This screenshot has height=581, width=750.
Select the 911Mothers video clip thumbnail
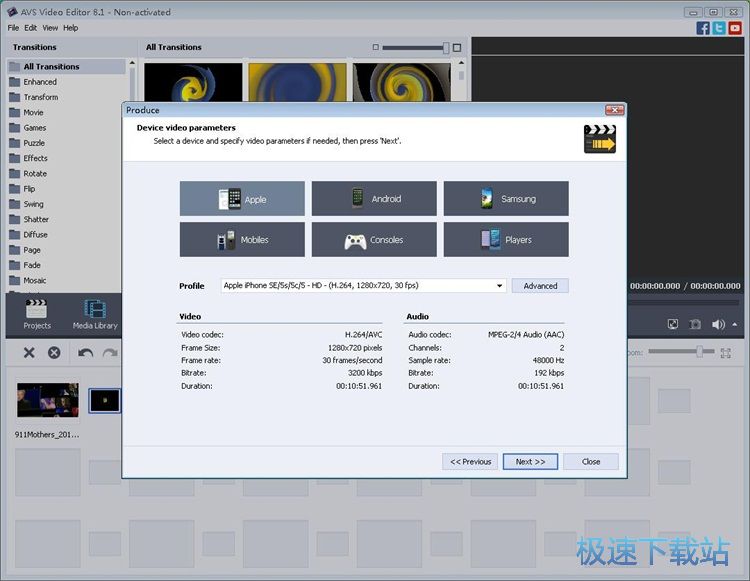pos(48,400)
